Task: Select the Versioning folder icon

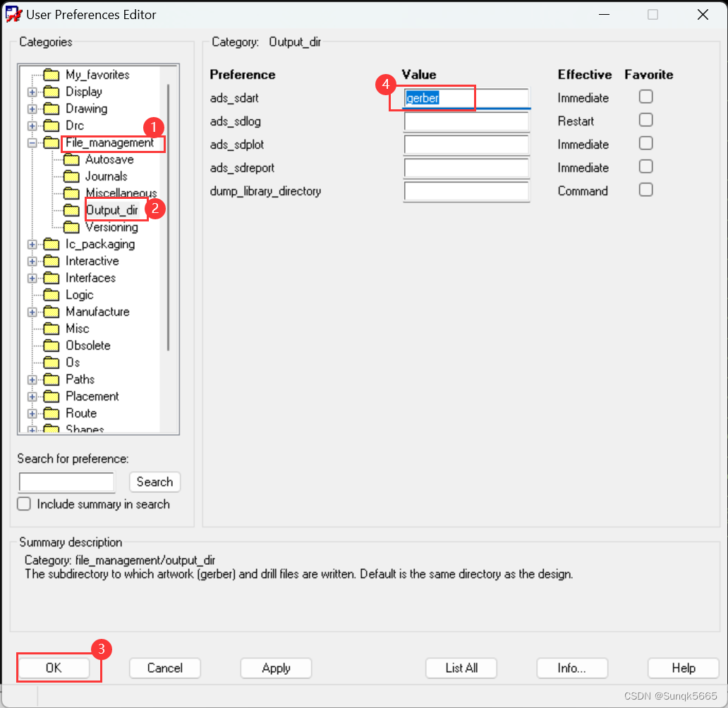Action: pyautogui.click(x=71, y=227)
